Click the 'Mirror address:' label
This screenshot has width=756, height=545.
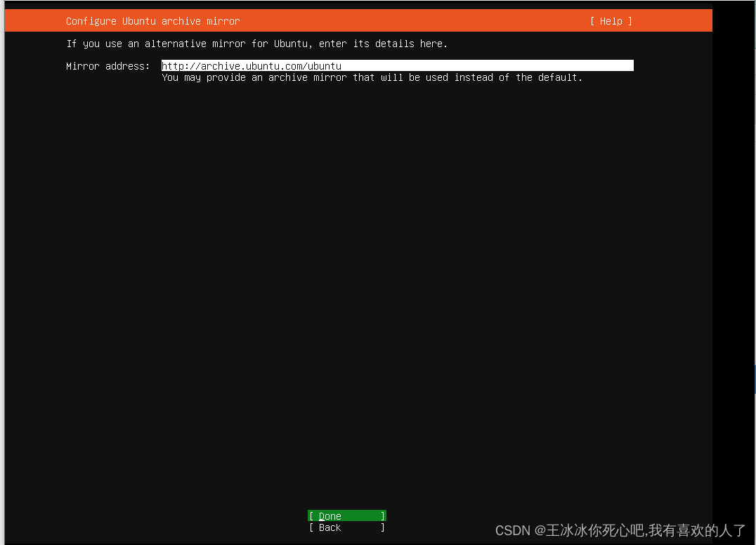click(107, 66)
